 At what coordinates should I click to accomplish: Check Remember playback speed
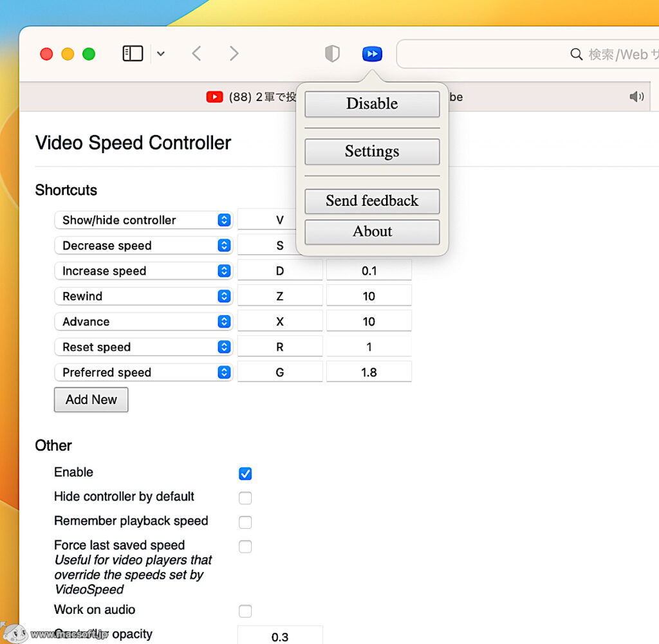pos(245,522)
